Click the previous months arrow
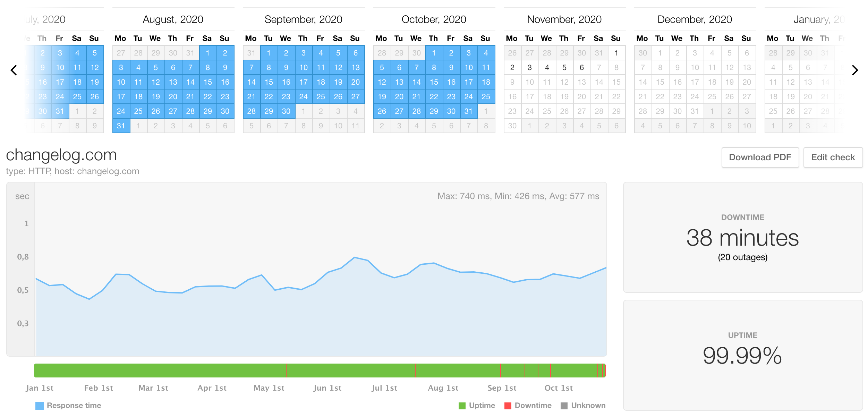Image resolution: width=868 pixels, height=417 pixels. pyautogui.click(x=14, y=70)
